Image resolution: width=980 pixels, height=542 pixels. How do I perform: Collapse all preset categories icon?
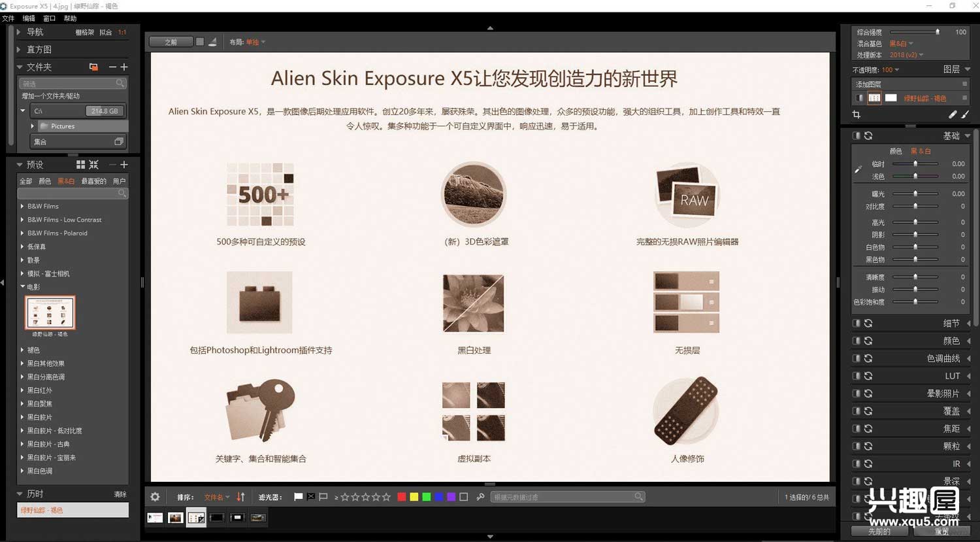tap(94, 165)
